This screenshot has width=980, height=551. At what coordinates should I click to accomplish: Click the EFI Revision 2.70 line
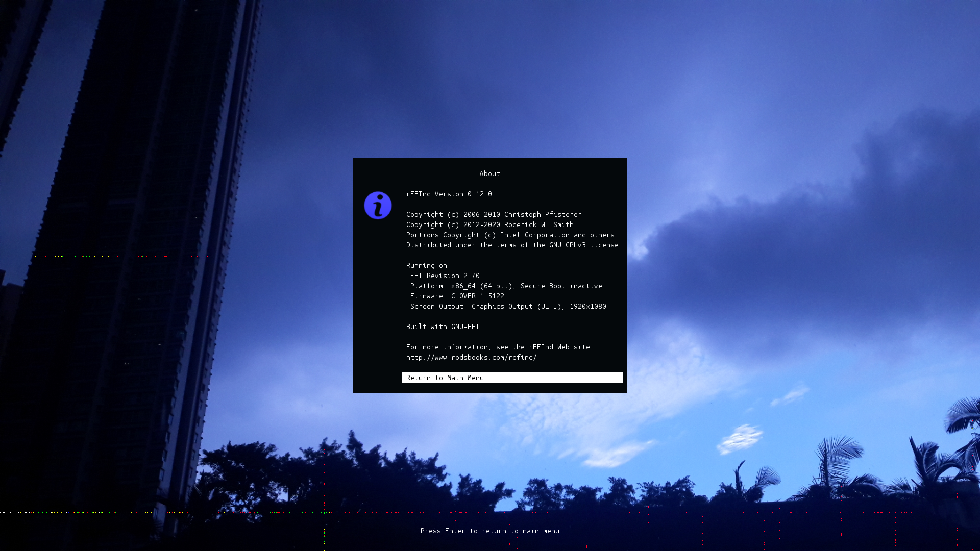pyautogui.click(x=445, y=275)
